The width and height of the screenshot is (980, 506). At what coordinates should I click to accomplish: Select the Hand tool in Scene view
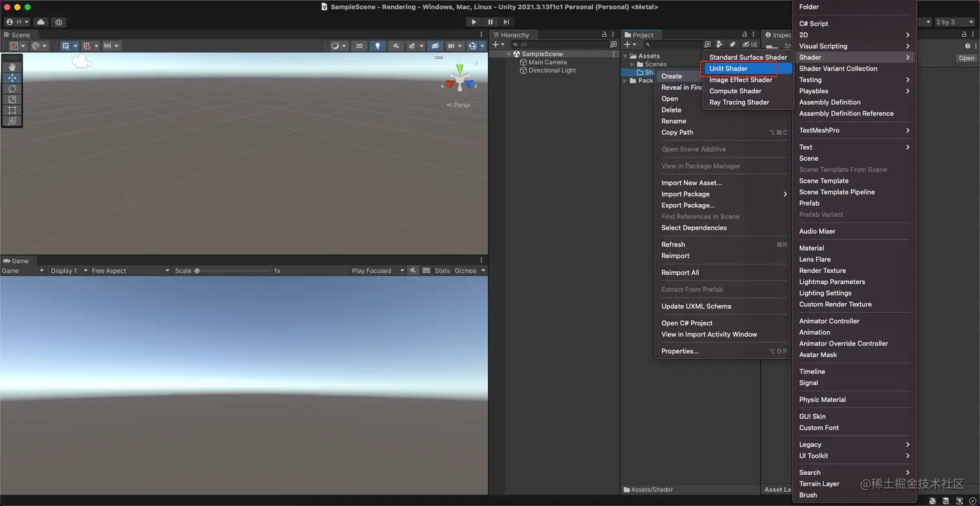coord(12,67)
